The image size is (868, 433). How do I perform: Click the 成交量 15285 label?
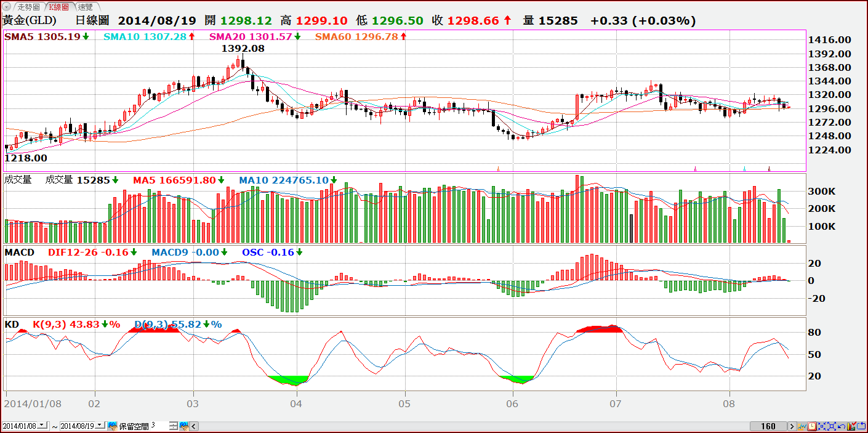[77, 180]
